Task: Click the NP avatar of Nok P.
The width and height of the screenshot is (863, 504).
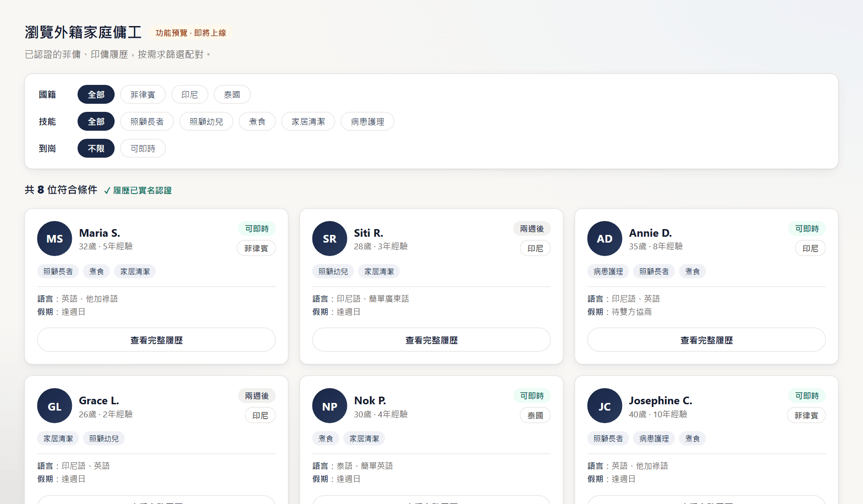Action: tap(330, 406)
